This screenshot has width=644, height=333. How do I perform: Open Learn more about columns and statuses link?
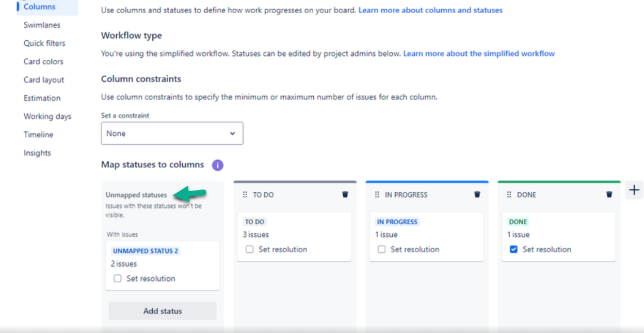[x=430, y=10]
